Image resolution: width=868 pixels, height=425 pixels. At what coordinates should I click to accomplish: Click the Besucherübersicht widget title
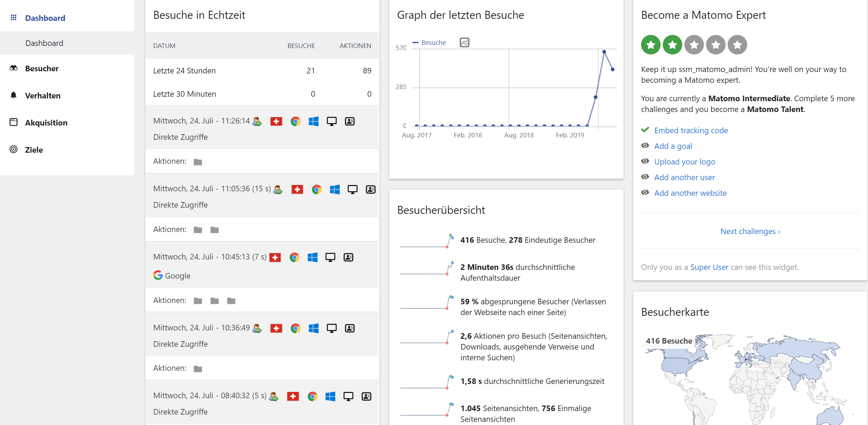[x=441, y=210]
